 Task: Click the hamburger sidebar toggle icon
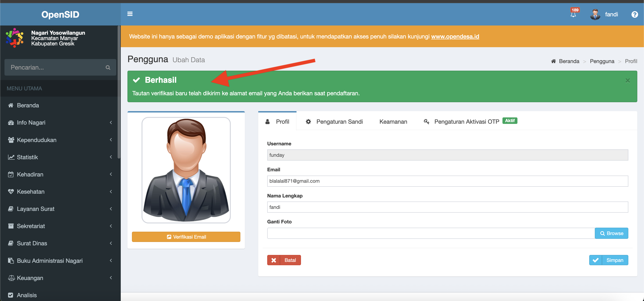pos(130,14)
